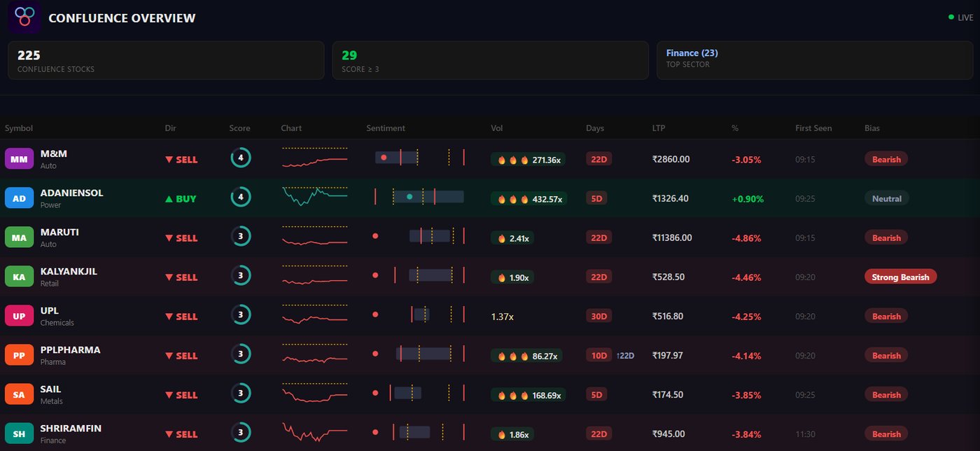Viewport: 980px width, 451px height.
Task: Click the SH badge for SHRIRAMFIN
Action: [19, 433]
